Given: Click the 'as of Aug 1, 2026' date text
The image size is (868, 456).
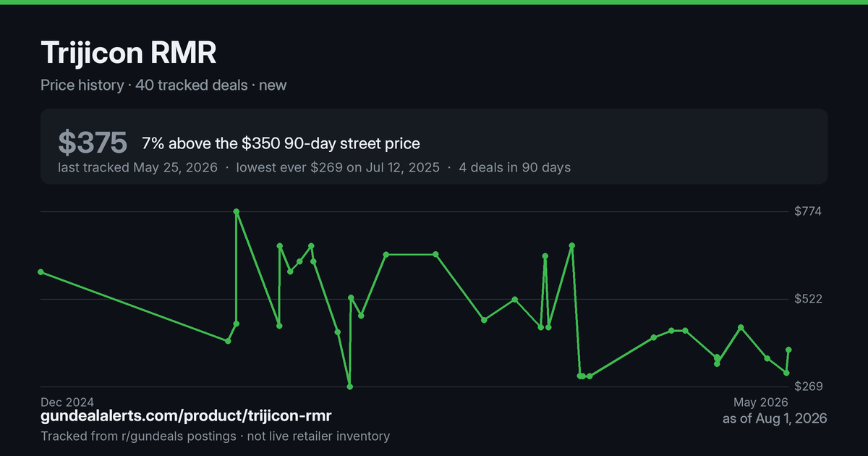Looking at the screenshot, I should 775,418.
